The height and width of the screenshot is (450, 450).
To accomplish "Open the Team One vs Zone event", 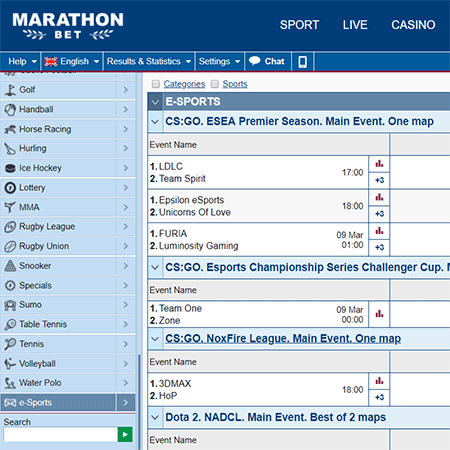I will (176, 314).
